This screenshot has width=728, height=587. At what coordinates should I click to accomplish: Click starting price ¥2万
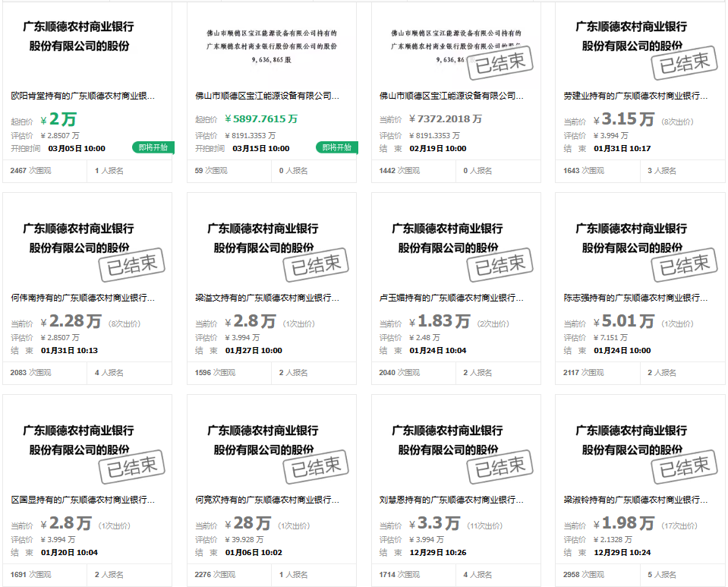pos(58,119)
